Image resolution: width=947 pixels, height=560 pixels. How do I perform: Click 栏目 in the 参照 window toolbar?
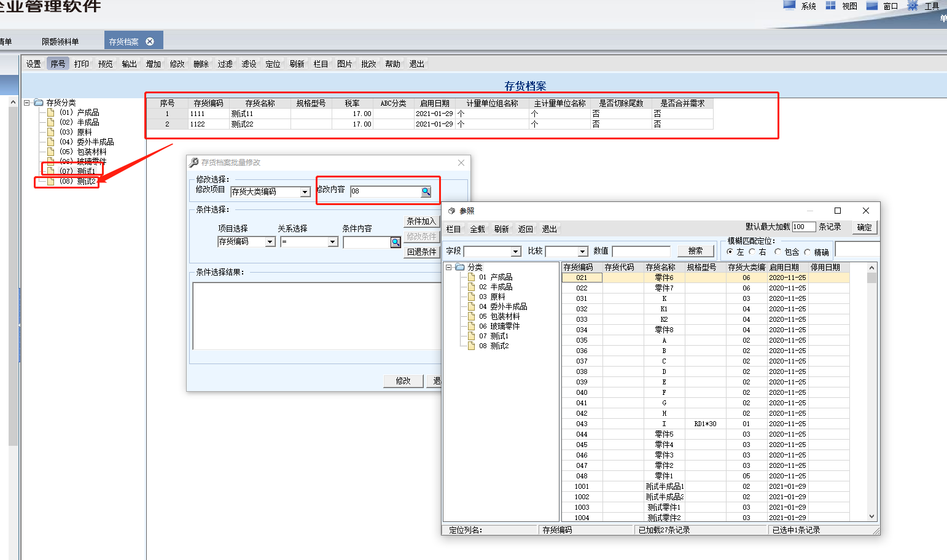[454, 229]
